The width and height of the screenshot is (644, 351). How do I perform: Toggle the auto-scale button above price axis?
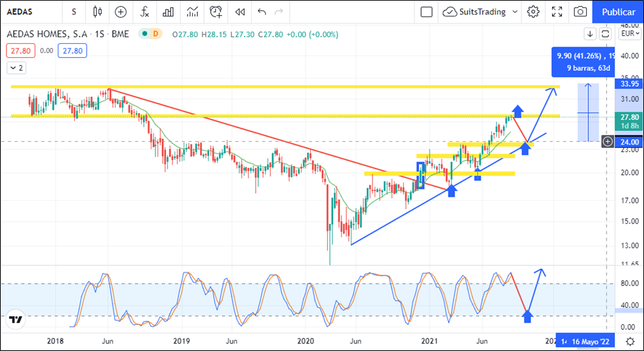click(605, 33)
